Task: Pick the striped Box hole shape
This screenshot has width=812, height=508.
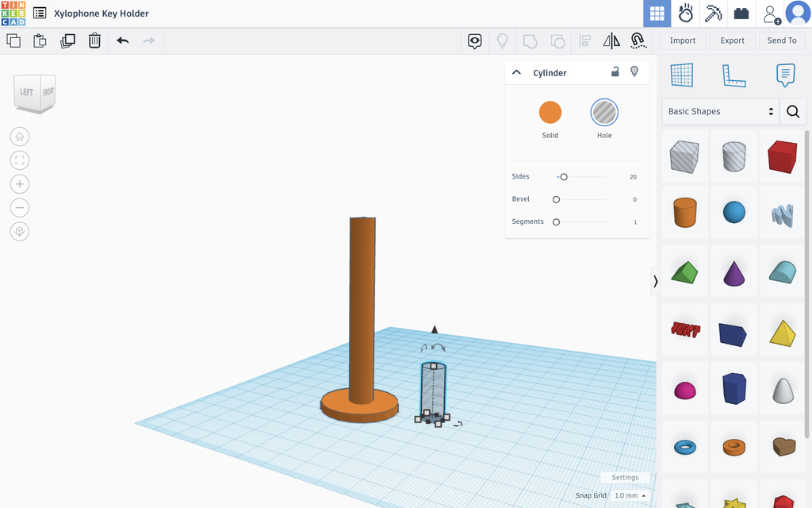Action: pos(684,156)
